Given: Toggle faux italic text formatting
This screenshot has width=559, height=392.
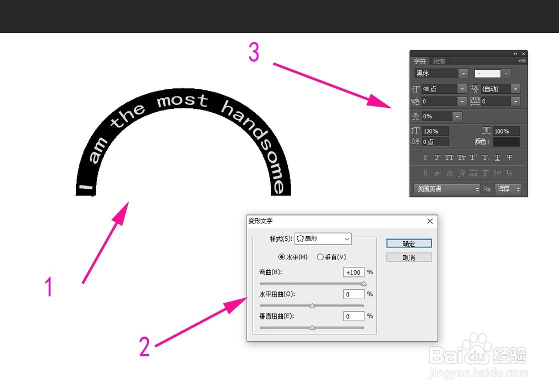Looking at the screenshot, I should [x=437, y=157].
